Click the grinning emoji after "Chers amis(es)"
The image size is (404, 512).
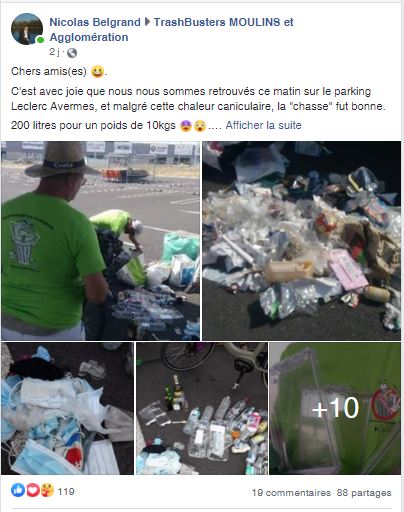click(97, 71)
